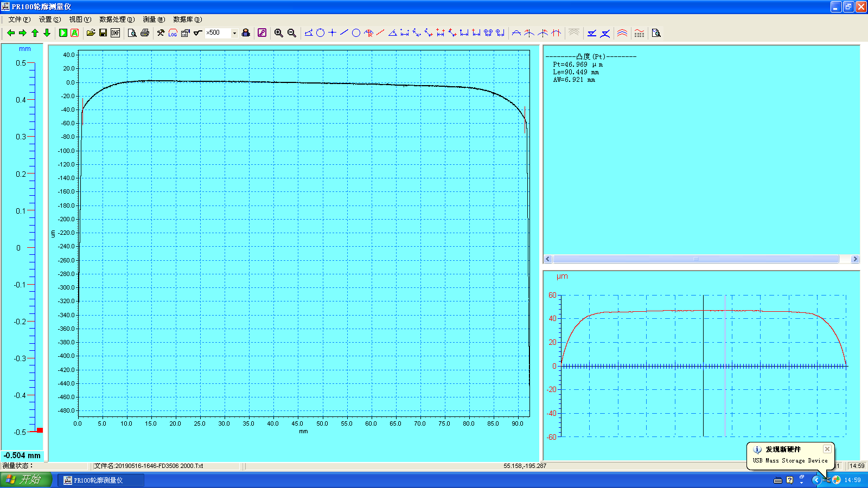Viewport: 868px width, 488px height.
Task: Open a saved profile data file
Action: (90, 33)
